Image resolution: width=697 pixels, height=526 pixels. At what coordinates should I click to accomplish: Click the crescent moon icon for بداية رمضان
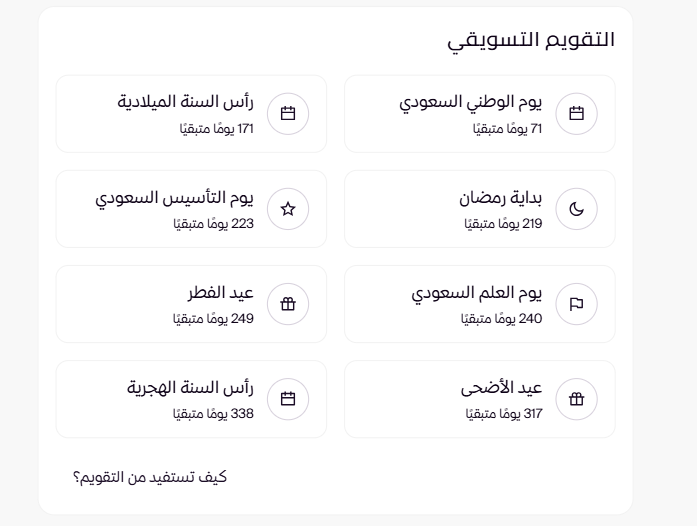(576, 209)
